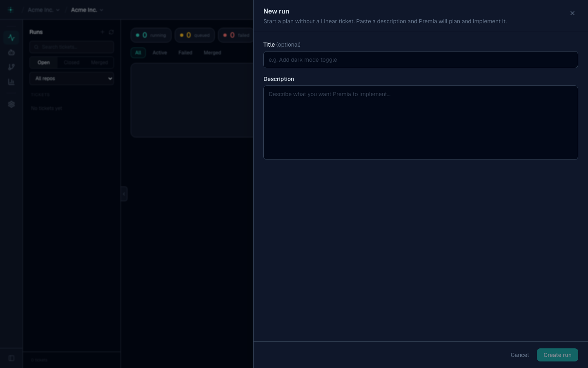Click the Search tickets field
This screenshot has height=368, width=588.
tap(71, 47)
